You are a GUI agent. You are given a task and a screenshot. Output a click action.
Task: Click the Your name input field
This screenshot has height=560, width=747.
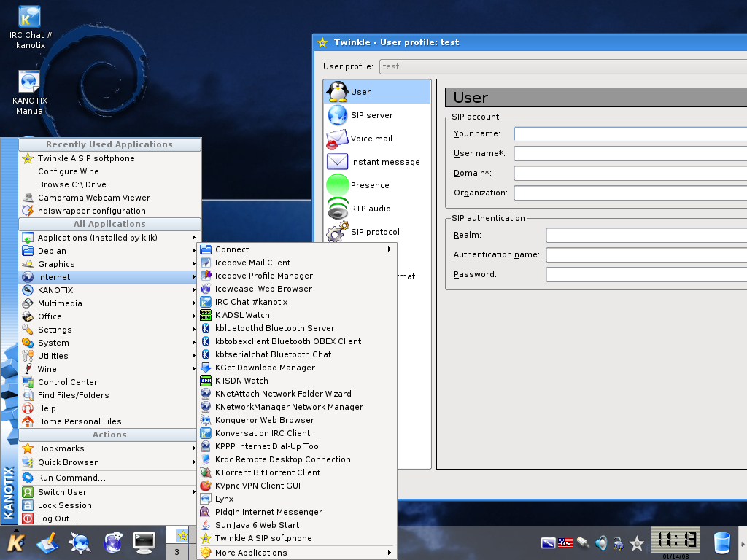pos(631,134)
